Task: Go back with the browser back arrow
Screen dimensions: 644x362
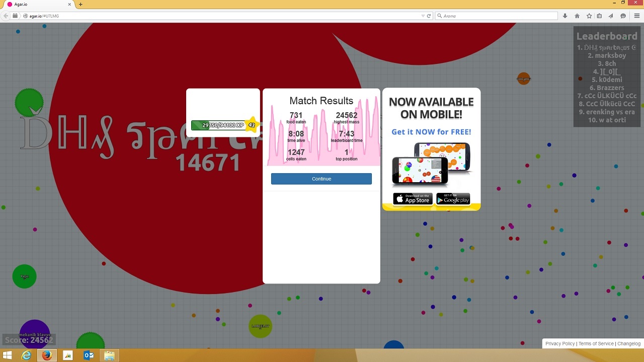Action: pyautogui.click(x=6, y=16)
